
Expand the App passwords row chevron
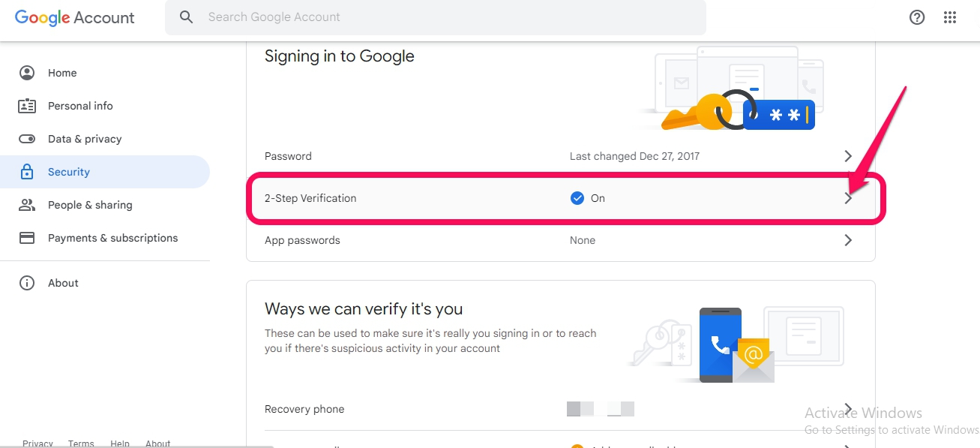tap(848, 240)
